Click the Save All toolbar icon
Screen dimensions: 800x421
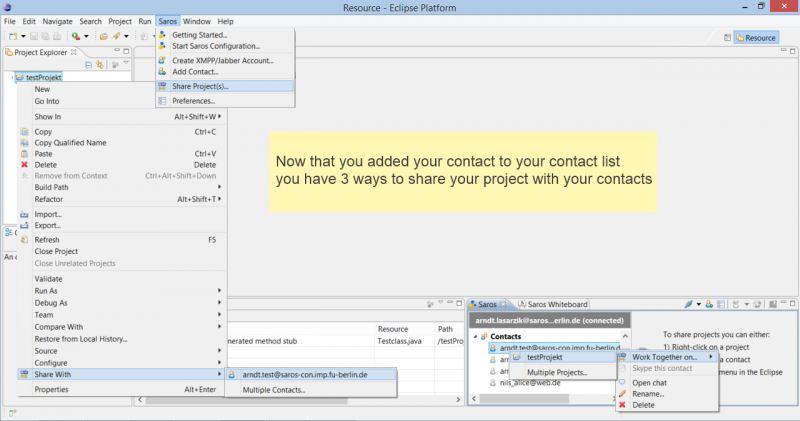[45, 36]
